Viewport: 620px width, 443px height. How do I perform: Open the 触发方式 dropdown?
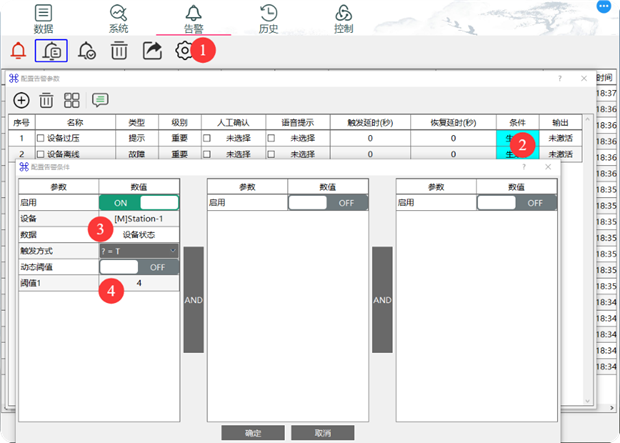[139, 251]
